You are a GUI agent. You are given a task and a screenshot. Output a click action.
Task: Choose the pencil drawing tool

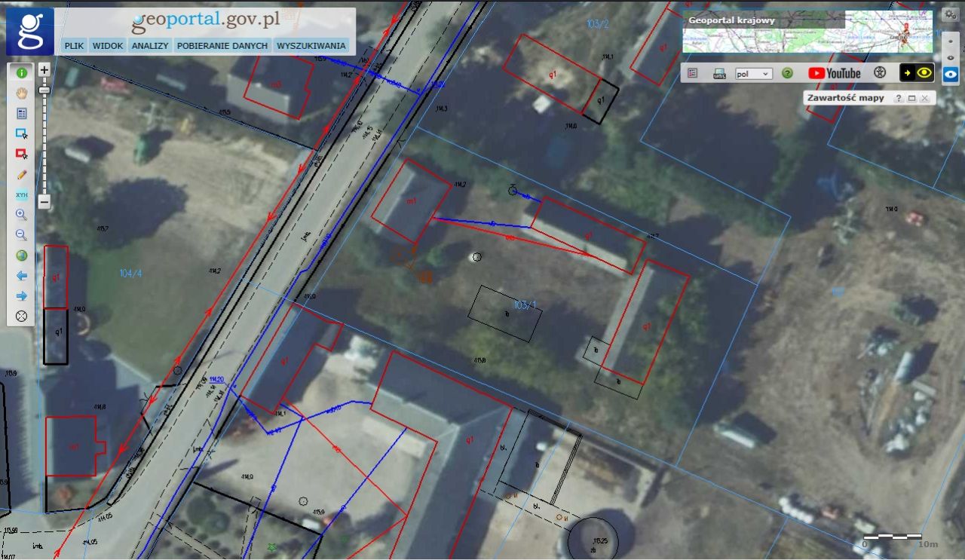coord(21,174)
